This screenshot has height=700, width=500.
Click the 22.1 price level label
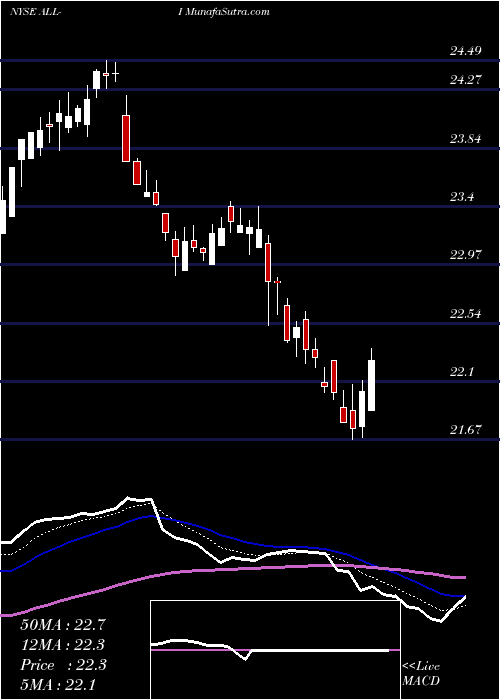click(x=462, y=372)
